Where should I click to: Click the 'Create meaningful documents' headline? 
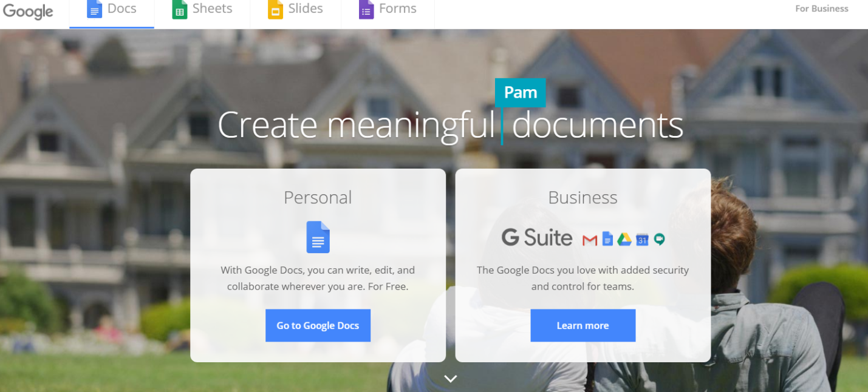click(x=450, y=125)
